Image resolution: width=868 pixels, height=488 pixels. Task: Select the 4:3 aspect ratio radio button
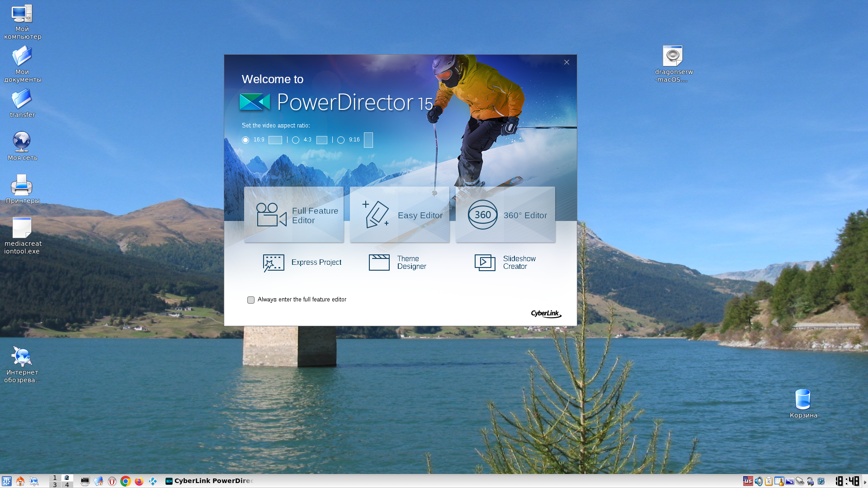coord(296,140)
